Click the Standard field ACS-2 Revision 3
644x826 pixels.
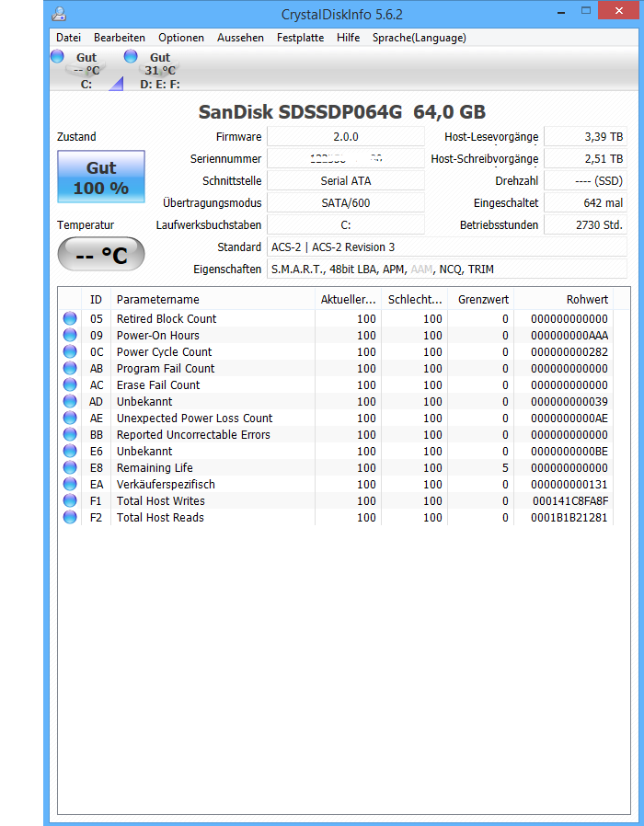(447, 247)
